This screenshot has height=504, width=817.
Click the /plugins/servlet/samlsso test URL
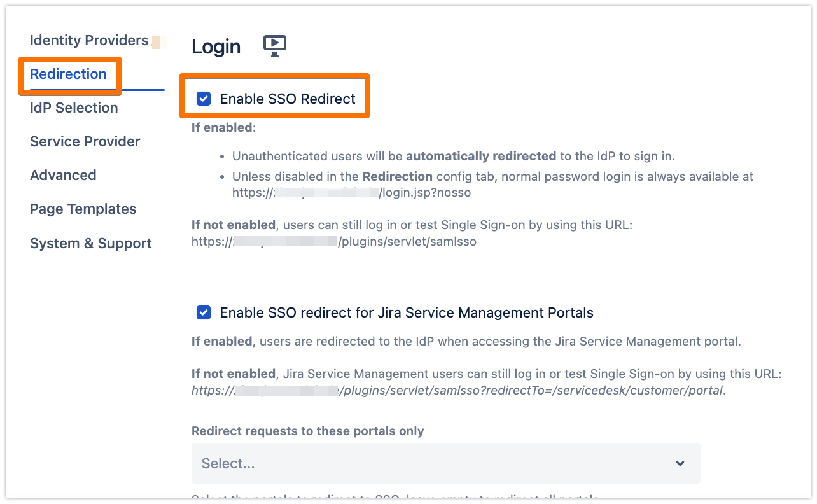(334, 241)
